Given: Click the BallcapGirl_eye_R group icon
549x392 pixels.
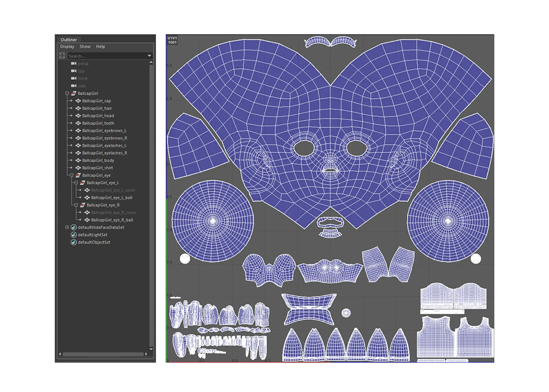Looking at the screenshot, I should pyautogui.click(x=83, y=205).
